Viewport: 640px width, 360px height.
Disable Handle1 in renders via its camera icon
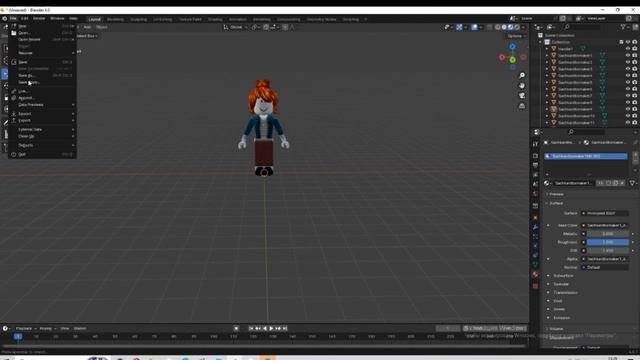point(635,49)
